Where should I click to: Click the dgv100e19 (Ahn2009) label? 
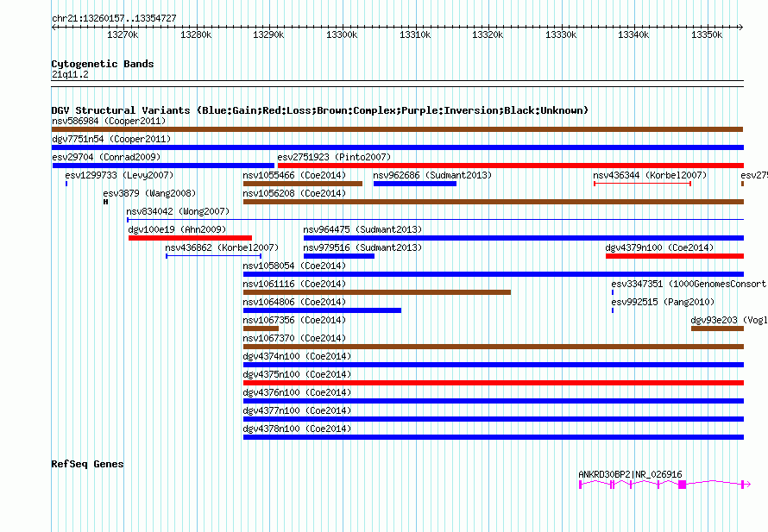coord(177,229)
